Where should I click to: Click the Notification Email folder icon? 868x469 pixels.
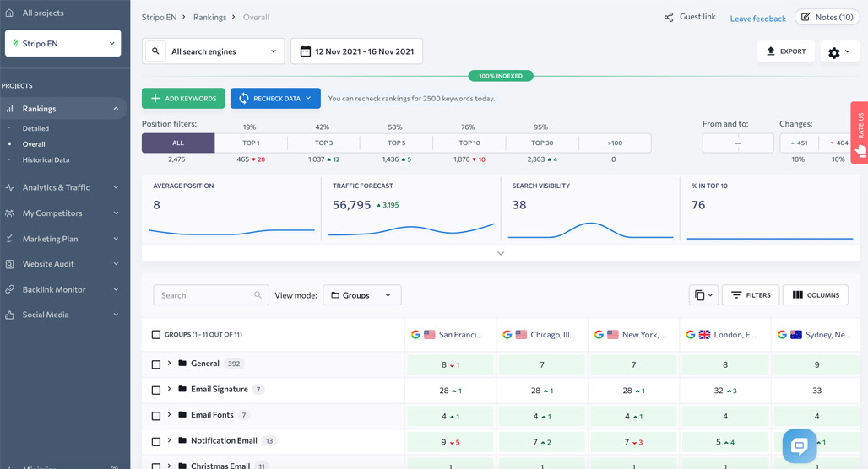(x=182, y=441)
